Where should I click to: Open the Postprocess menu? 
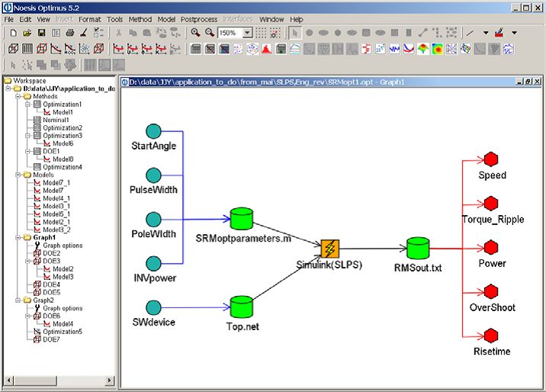(199, 20)
